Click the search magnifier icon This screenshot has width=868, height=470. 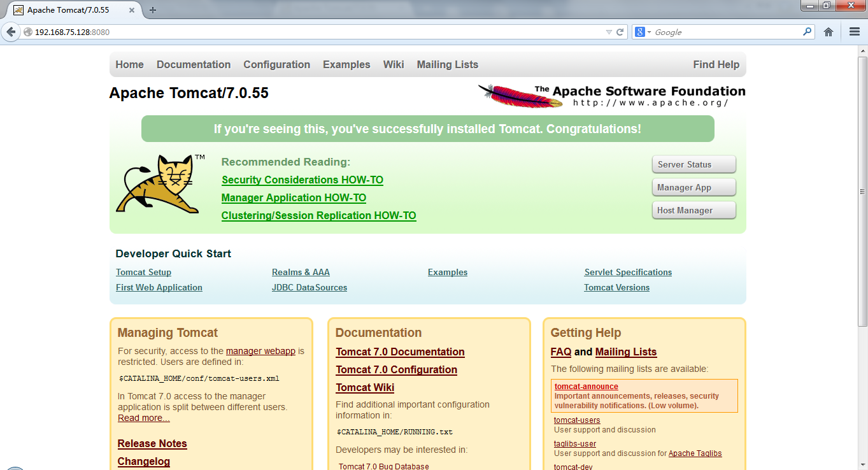pyautogui.click(x=808, y=31)
